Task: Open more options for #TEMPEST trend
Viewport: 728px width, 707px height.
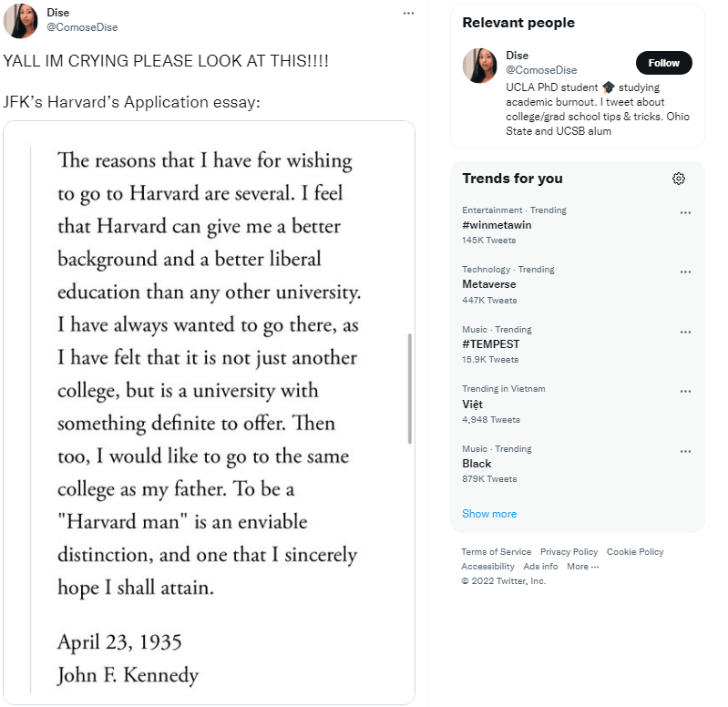Action: (x=685, y=332)
